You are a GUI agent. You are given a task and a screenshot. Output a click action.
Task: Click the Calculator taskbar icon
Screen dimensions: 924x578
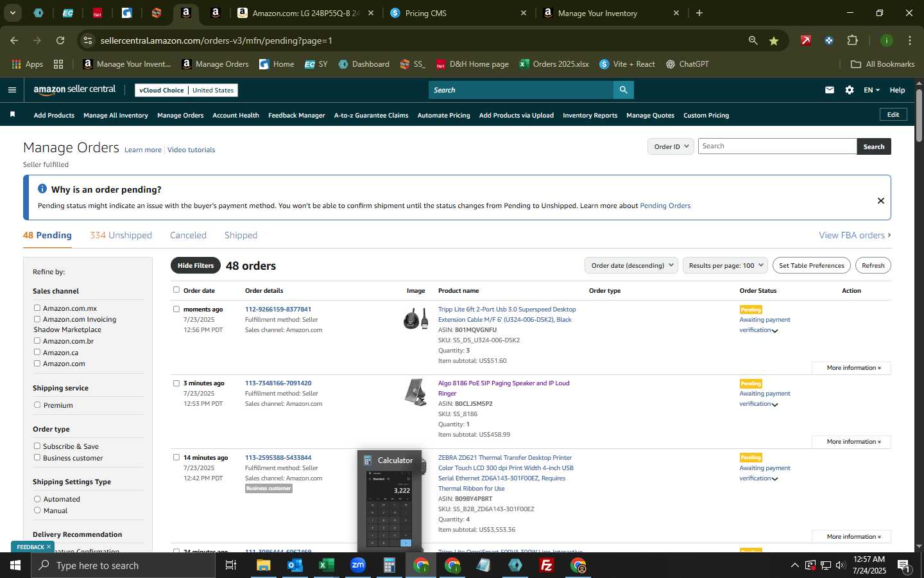tap(389, 565)
